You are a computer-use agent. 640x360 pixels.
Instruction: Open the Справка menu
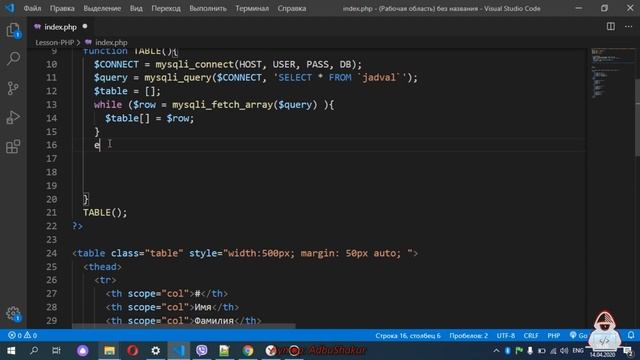[292, 8]
